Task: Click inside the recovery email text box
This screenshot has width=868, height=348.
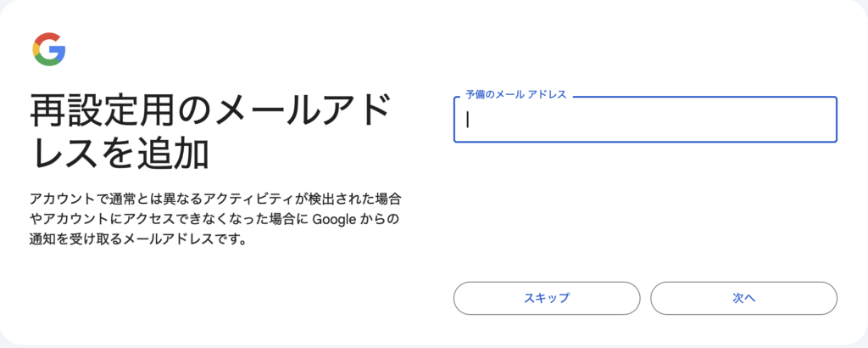Action: click(645, 120)
